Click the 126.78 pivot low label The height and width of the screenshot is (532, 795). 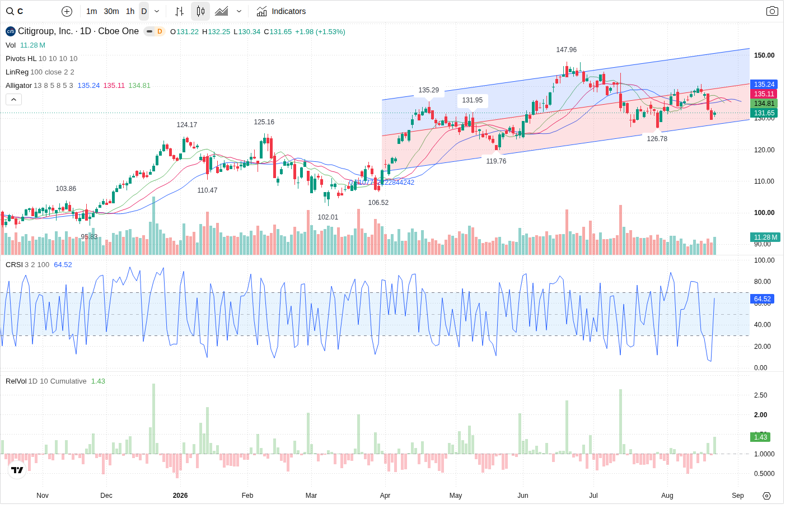point(657,139)
